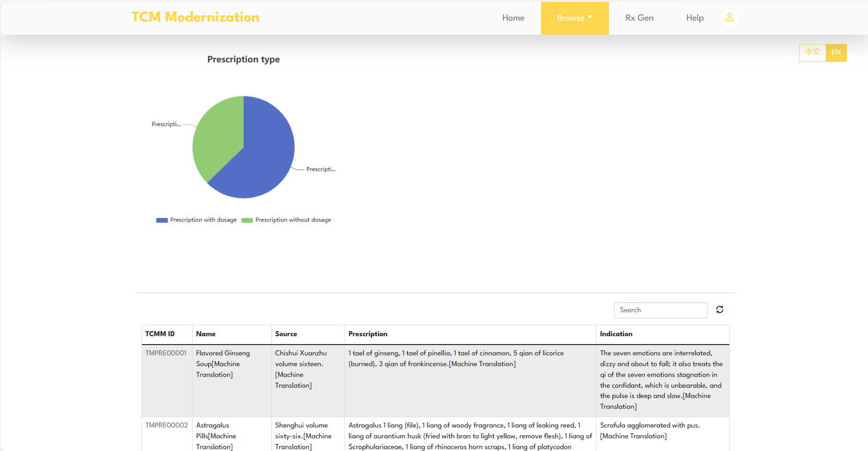868x451 pixels.
Task: Open prescription TMPRE00001 link
Action: click(166, 353)
